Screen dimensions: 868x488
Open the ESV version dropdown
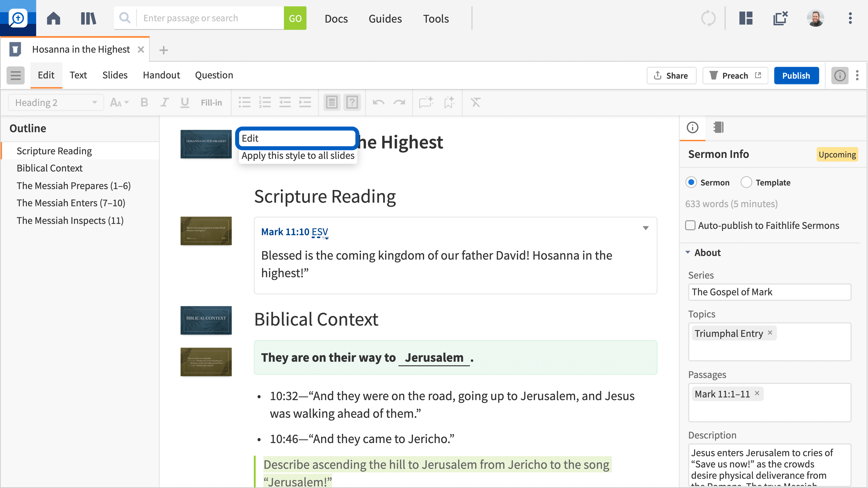[320, 232]
